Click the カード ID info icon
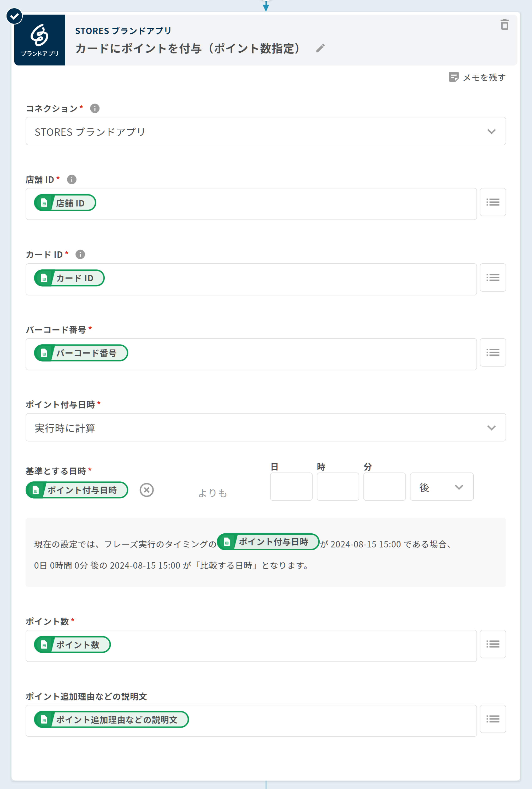 pos(80,254)
